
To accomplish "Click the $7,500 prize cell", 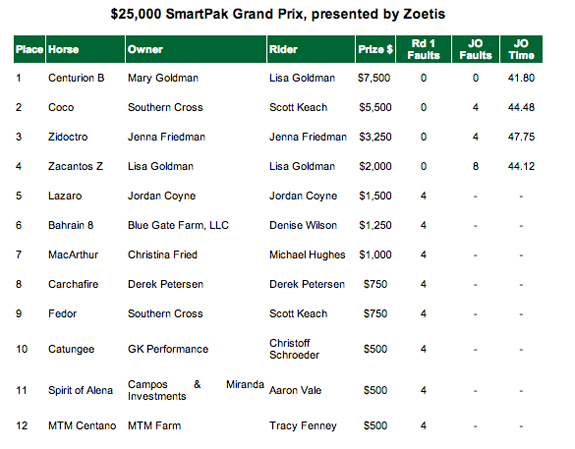I will (374, 78).
